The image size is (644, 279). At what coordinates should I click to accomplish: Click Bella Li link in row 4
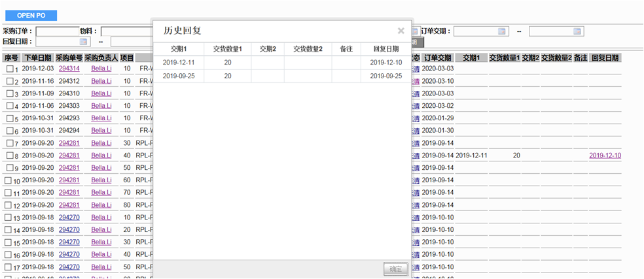pos(101,106)
